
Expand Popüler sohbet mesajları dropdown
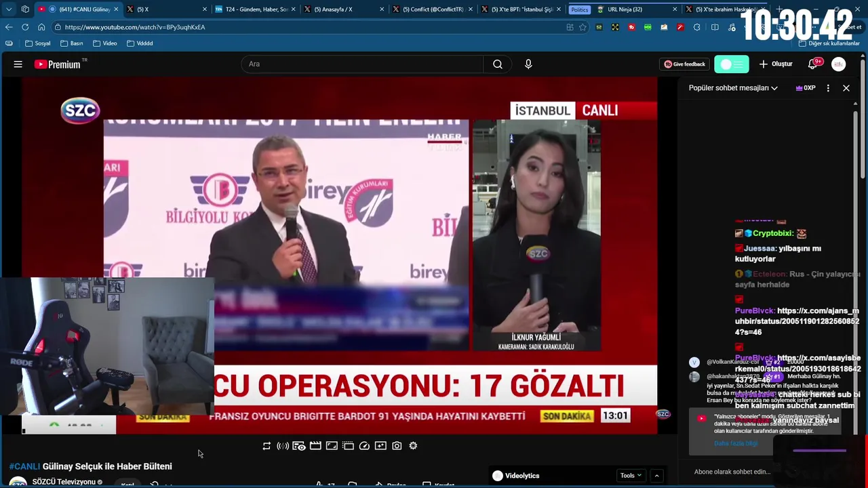pyautogui.click(x=733, y=88)
